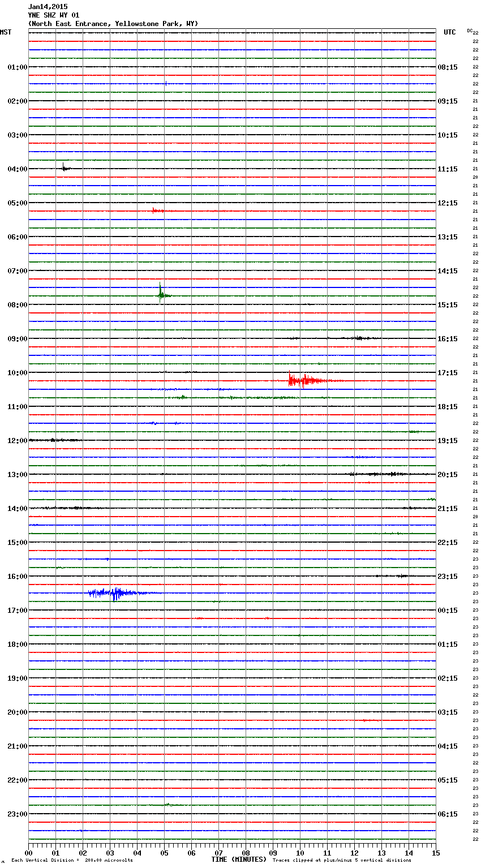Click the date heading Jan14,2015
The width and height of the screenshot is (481, 868).
coord(48,7)
